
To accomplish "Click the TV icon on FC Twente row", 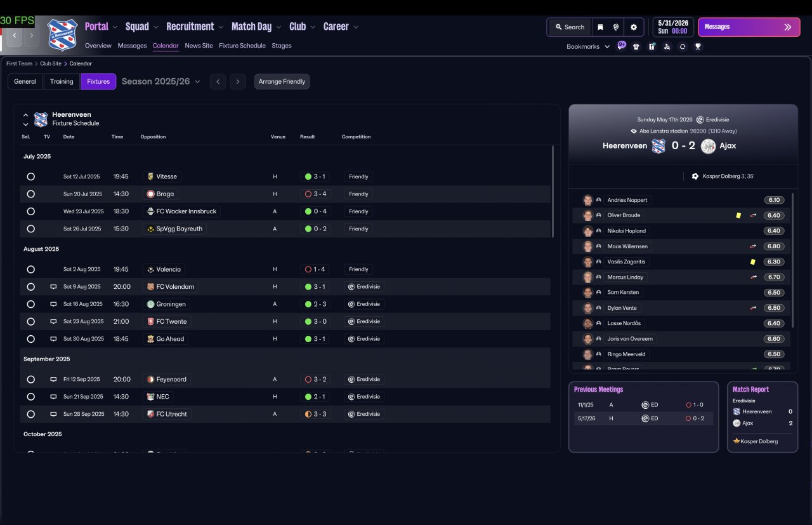I will point(53,322).
